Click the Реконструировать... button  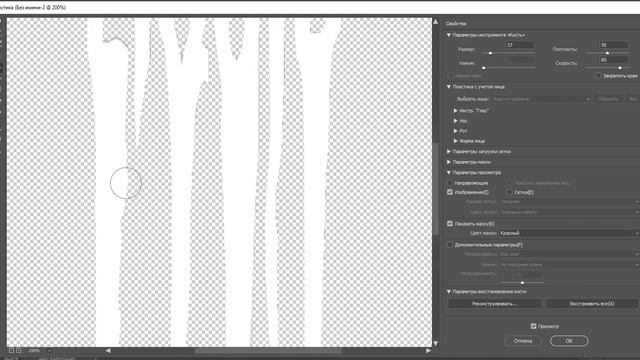[x=495, y=304]
